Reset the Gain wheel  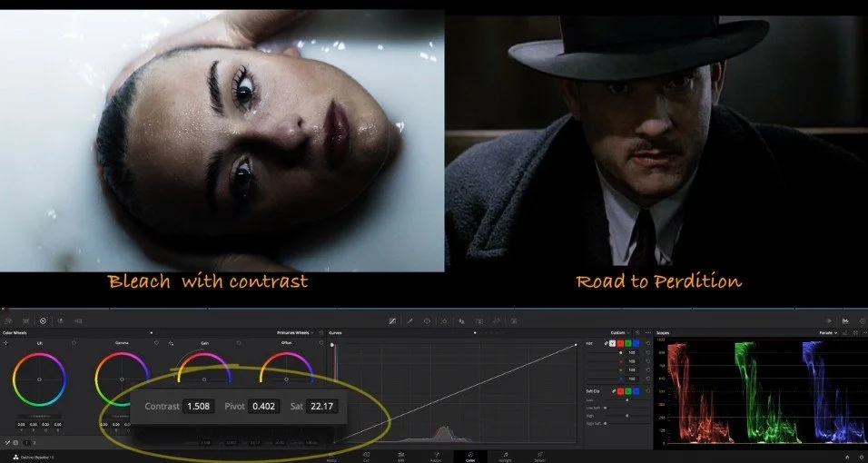click(x=239, y=343)
